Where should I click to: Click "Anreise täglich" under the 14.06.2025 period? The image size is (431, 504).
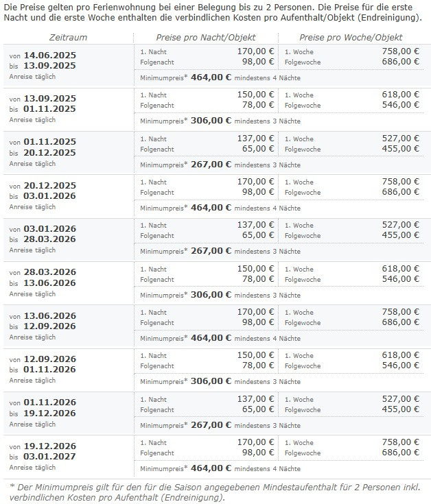pyautogui.click(x=32, y=77)
